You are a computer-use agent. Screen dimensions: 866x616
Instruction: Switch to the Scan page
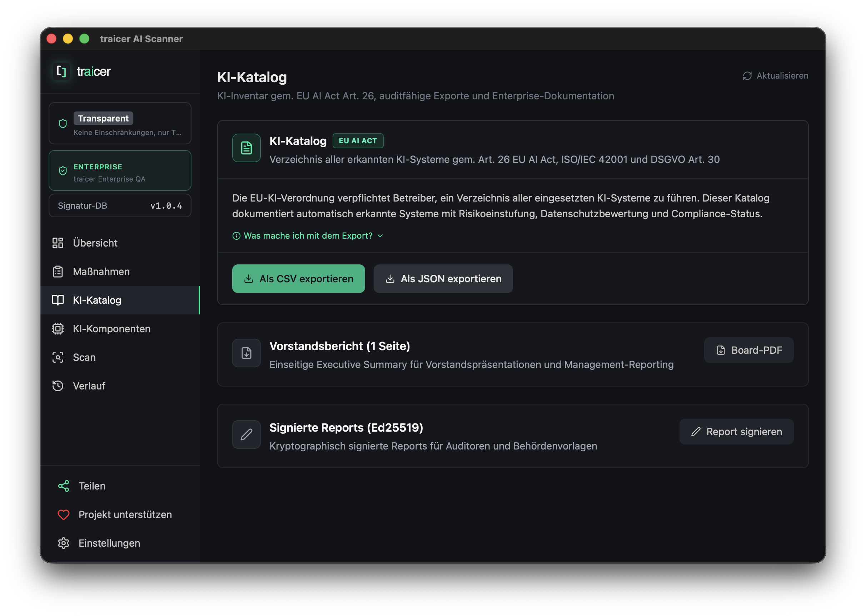point(120,357)
